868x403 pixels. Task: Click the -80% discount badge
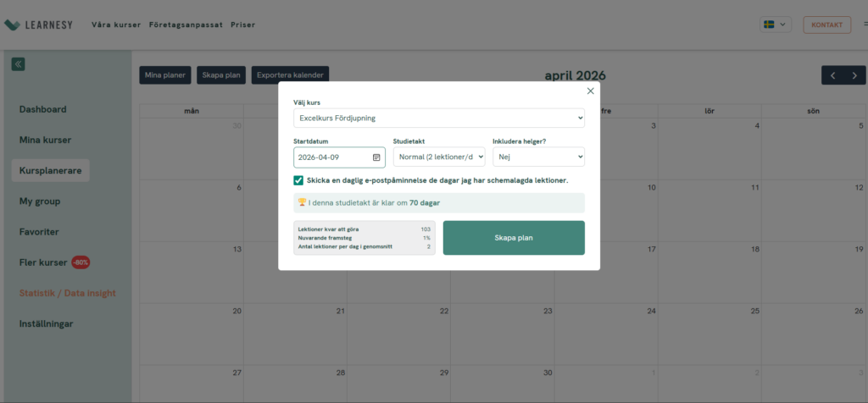coord(81,262)
